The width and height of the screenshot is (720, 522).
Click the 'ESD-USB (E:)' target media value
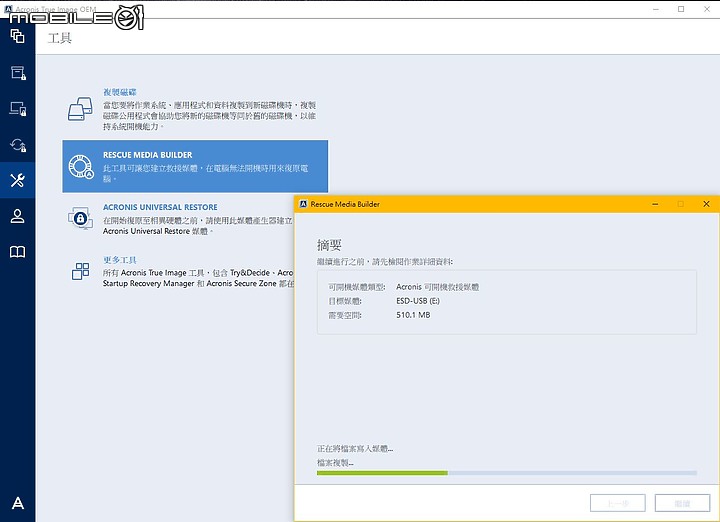point(418,301)
